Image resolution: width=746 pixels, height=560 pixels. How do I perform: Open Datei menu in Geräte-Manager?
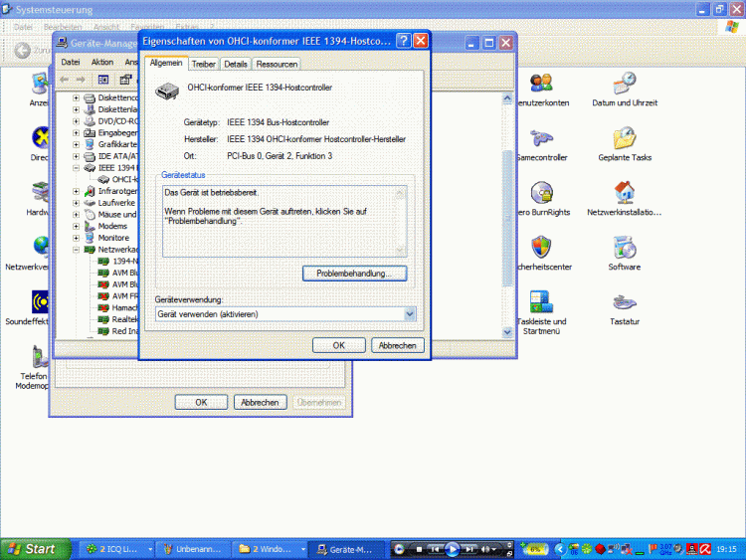pos(71,63)
